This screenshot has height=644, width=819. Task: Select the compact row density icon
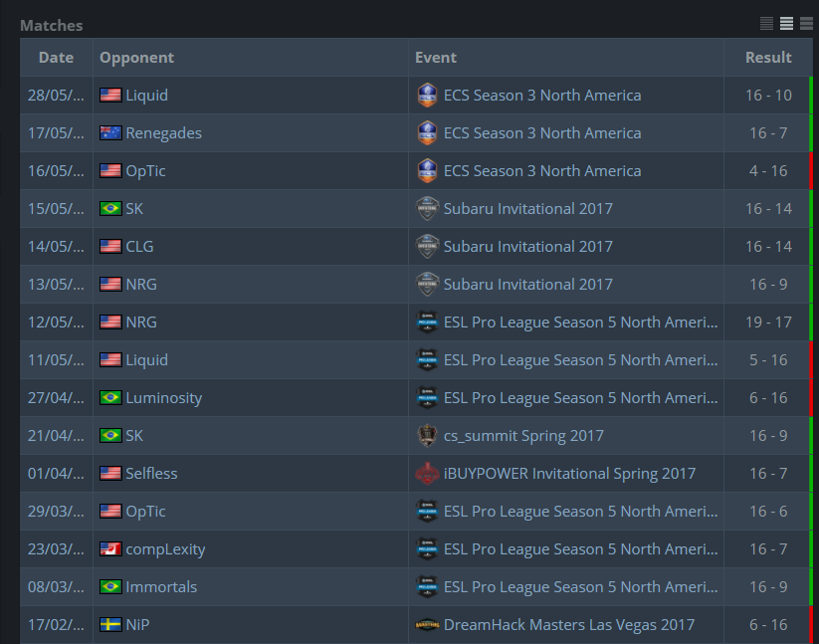tap(766, 24)
